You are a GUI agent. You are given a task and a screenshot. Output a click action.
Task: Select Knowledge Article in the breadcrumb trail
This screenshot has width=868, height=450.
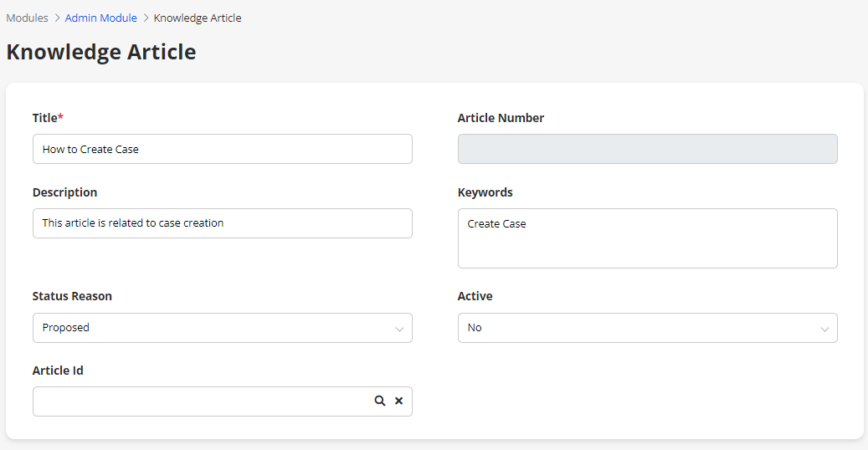(198, 18)
